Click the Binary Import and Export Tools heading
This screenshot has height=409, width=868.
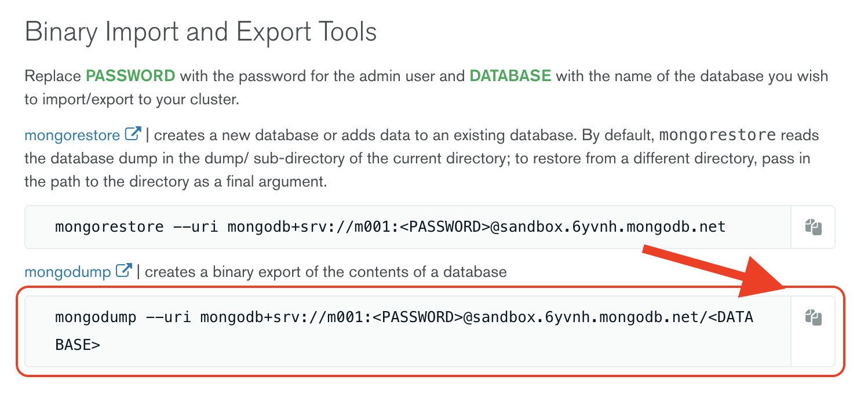point(200,32)
